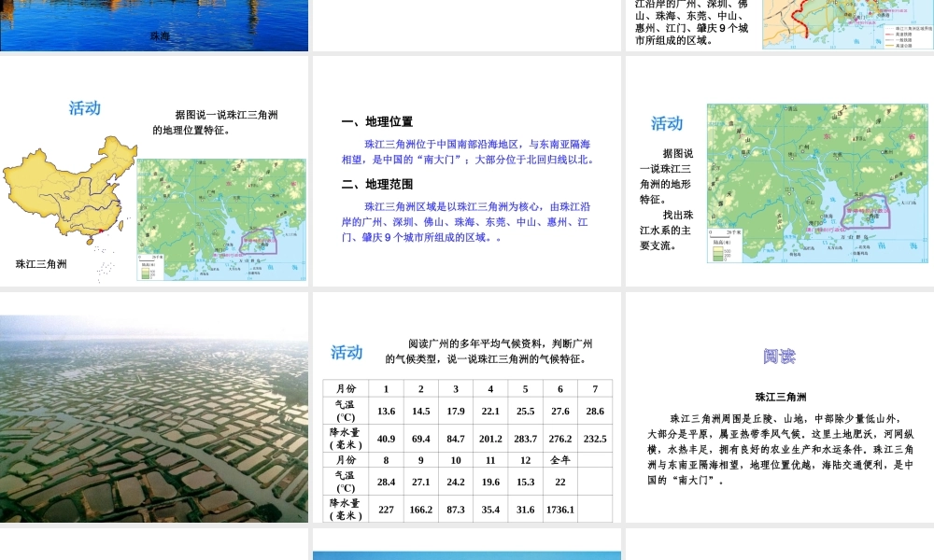The image size is (934, 560).
Task: Click the large Pearl River Delta terrain map
Action: 817,183
